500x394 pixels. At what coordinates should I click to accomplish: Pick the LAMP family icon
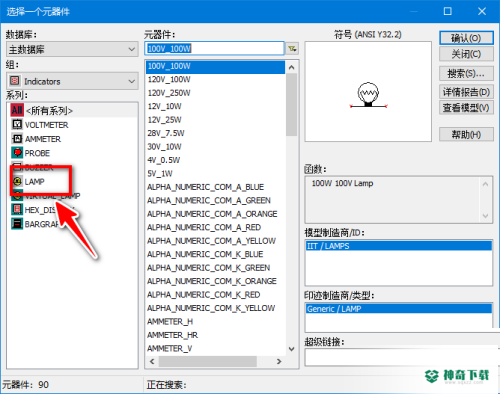coord(17,181)
